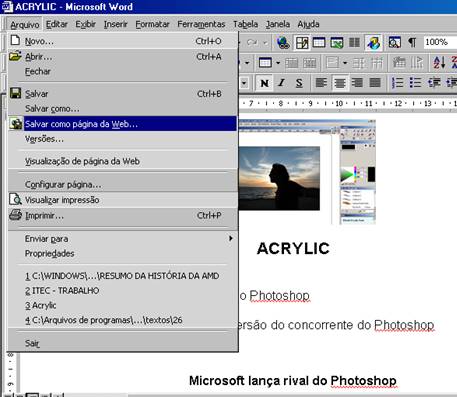Apply bulleted list formatting

pos(415,83)
